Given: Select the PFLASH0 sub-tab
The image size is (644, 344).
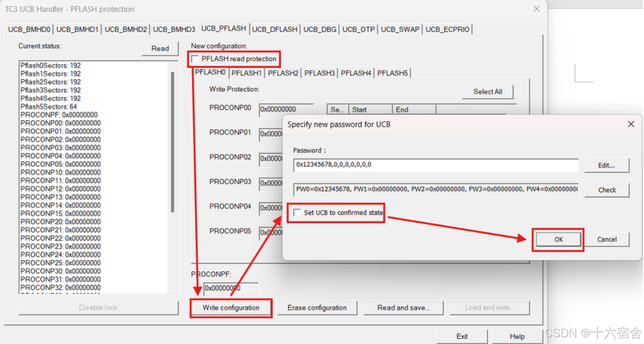Looking at the screenshot, I should [x=210, y=73].
